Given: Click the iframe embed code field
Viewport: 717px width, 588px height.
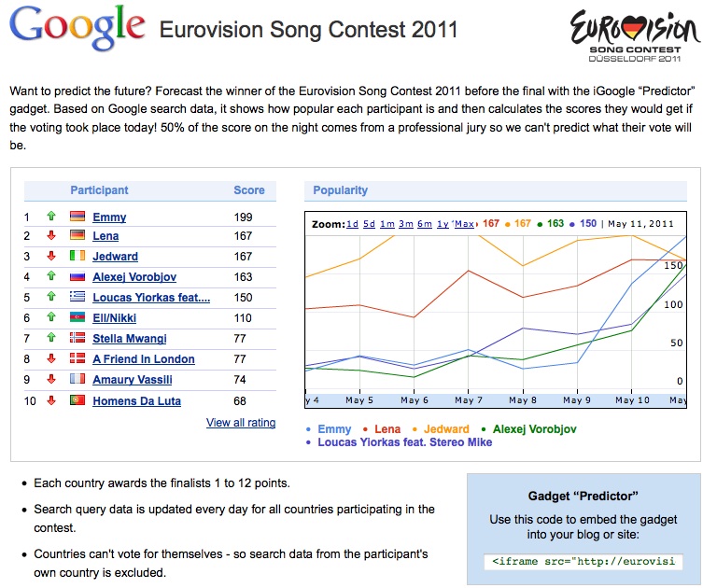Looking at the screenshot, I should click(583, 562).
